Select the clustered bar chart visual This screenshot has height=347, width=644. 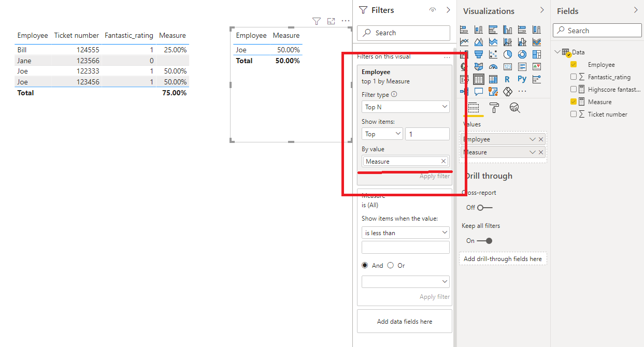[x=493, y=30]
